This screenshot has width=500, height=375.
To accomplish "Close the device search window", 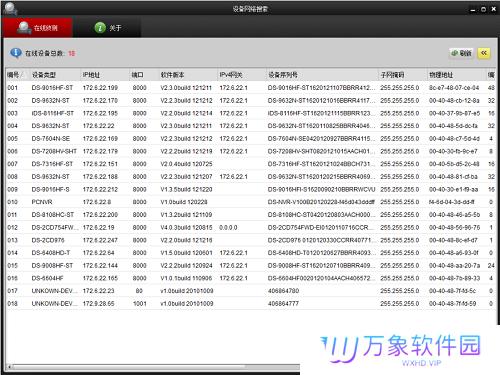I will (494, 9).
